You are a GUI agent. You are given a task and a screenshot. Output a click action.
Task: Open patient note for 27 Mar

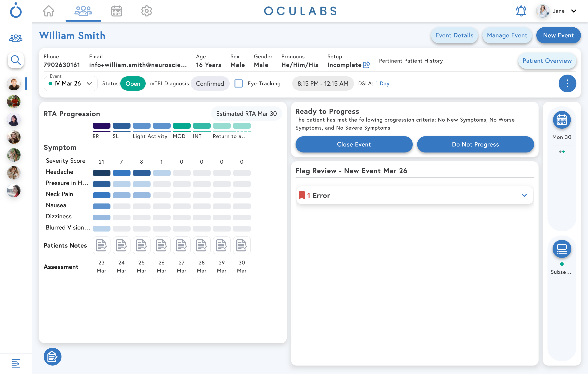click(182, 245)
